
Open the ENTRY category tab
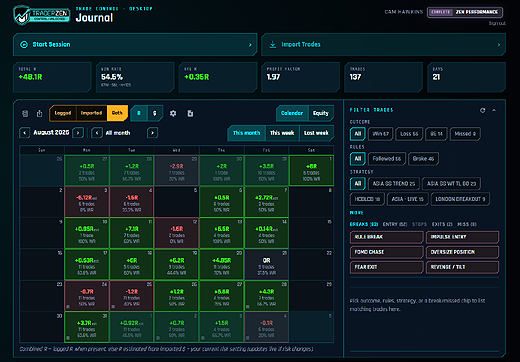click(395, 224)
